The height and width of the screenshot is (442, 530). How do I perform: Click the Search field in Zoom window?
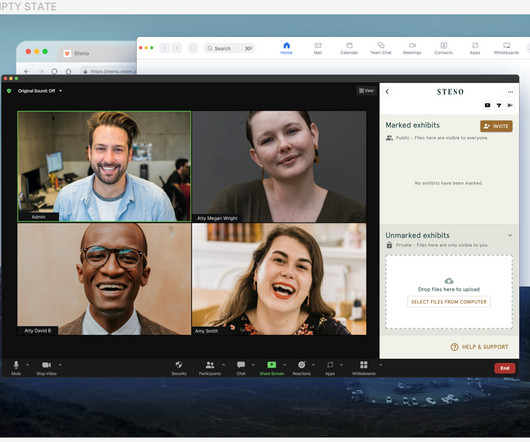(230, 48)
